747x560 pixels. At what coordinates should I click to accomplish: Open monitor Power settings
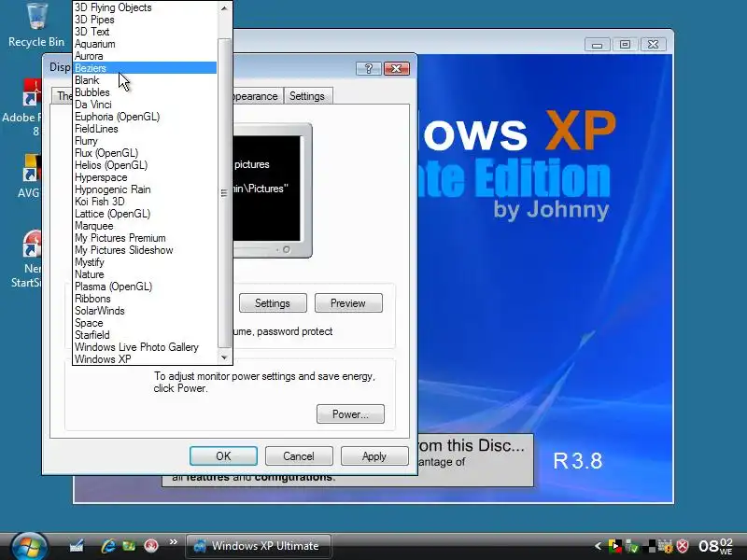350,414
